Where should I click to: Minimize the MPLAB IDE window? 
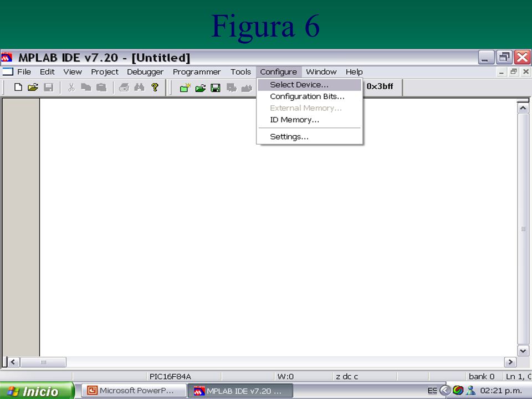click(x=486, y=57)
